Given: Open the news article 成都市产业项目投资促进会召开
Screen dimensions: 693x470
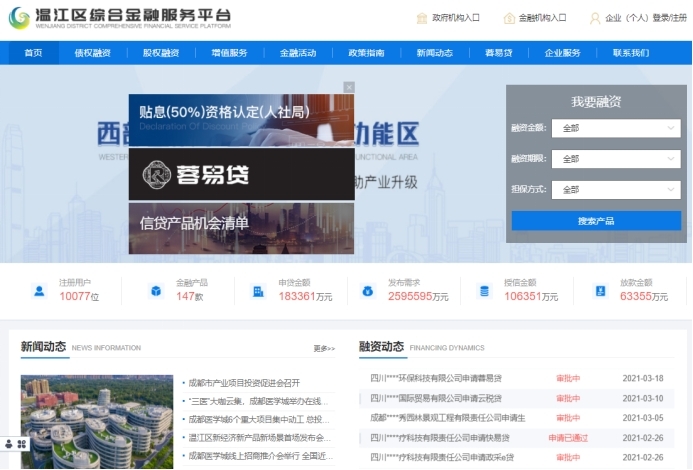Looking at the screenshot, I should pos(244,382).
